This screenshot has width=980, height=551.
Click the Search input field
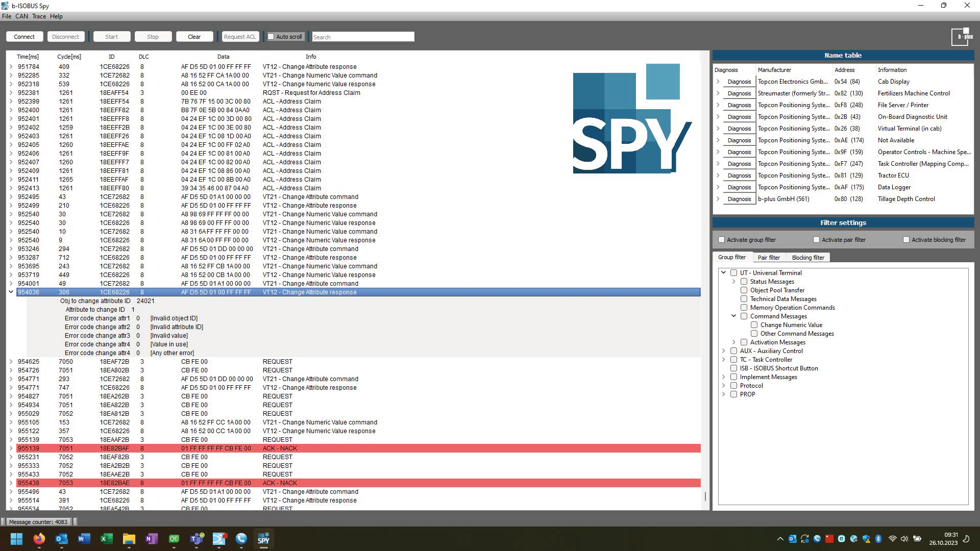pyautogui.click(x=363, y=37)
